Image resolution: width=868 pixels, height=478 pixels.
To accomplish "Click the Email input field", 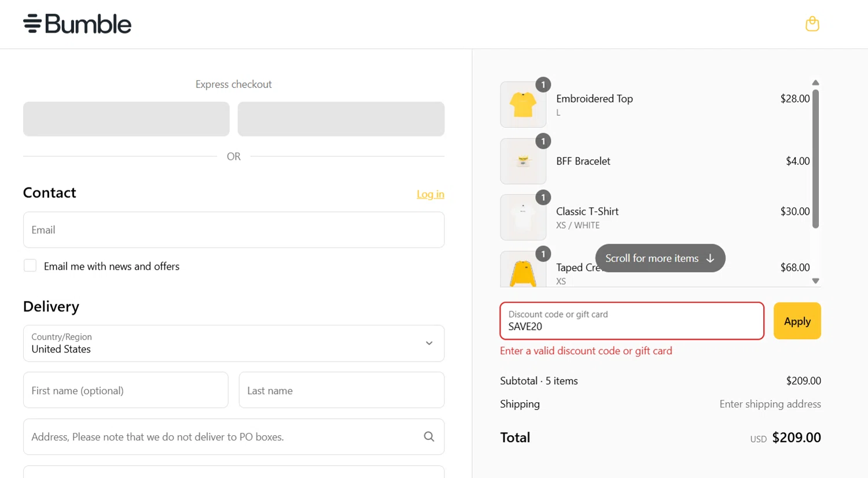I will 234,230.
